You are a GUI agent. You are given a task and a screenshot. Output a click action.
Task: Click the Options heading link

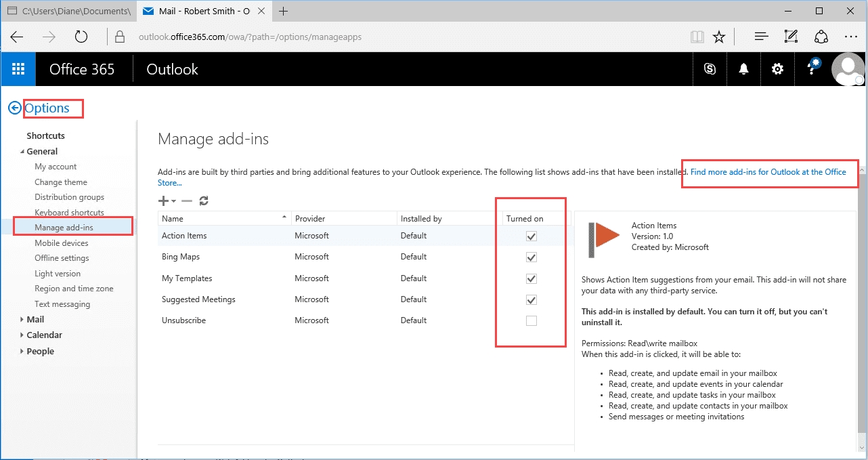click(47, 108)
